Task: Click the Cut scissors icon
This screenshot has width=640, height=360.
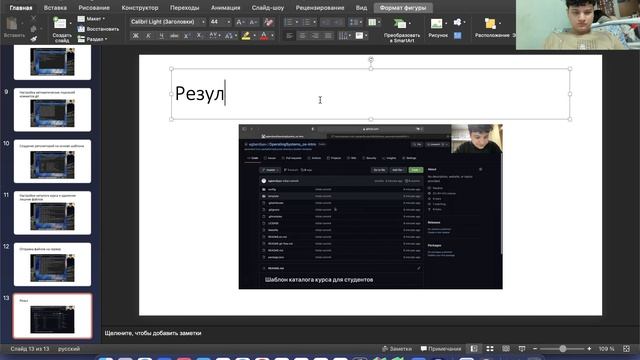Action: (x=33, y=18)
